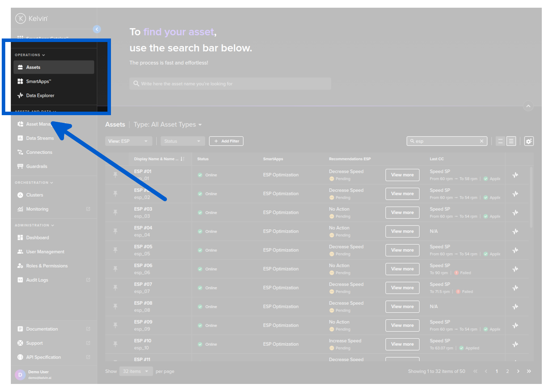The width and height of the screenshot is (553, 392).
Task: Expand the Status filter dropdown
Action: [x=182, y=141]
